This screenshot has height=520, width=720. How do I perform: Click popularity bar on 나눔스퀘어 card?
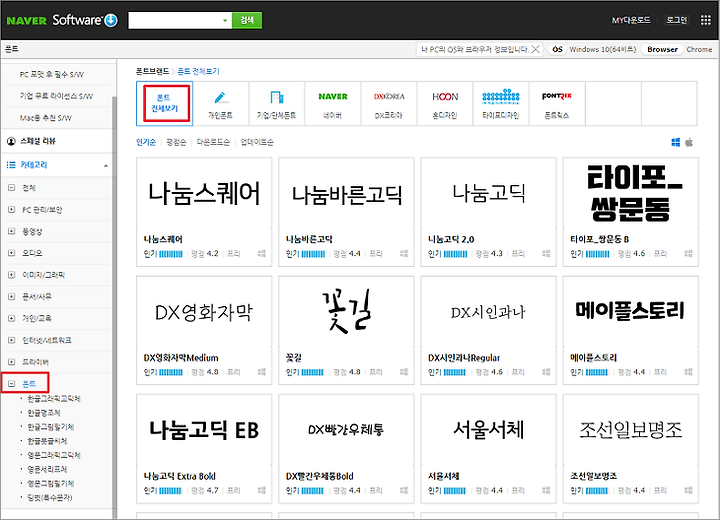tap(171, 254)
